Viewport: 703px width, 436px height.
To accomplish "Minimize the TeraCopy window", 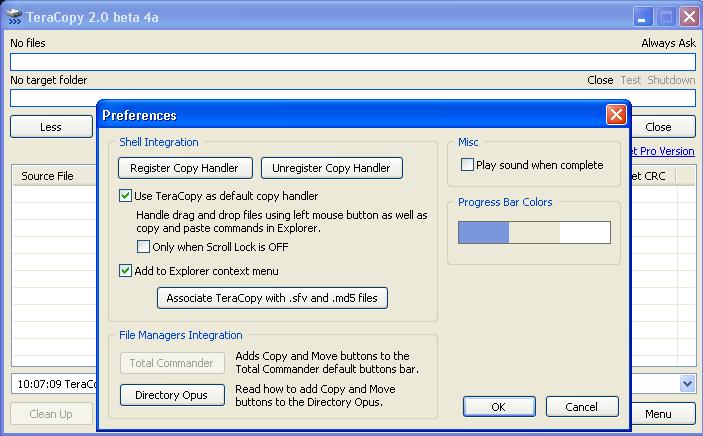I will point(642,17).
